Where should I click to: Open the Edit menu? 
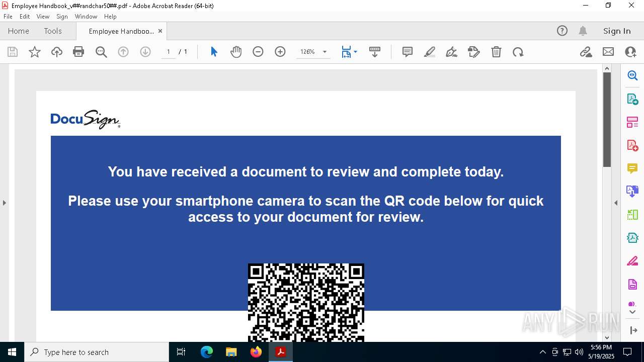point(25,16)
